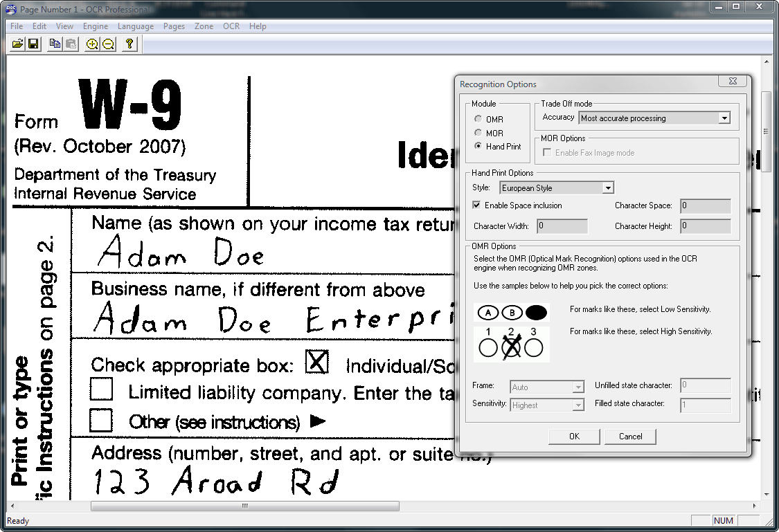779x532 pixels.
Task: Select the MOR module radio button
Action: pyautogui.click(x=478, y=133)
